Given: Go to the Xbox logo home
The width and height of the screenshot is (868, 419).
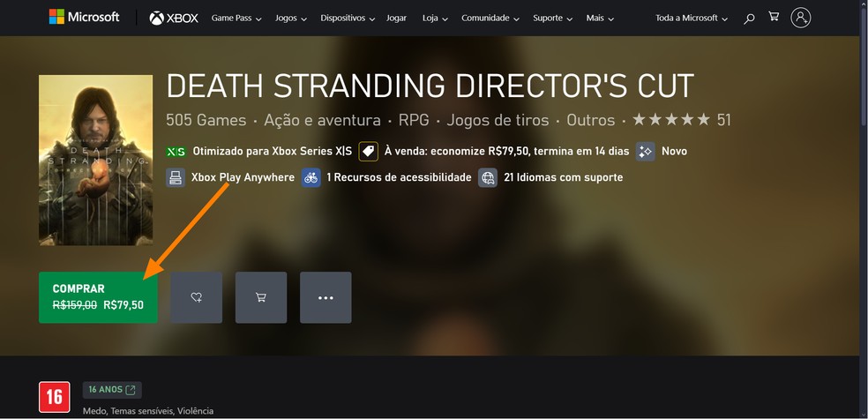Looking at the screenshot, I should click(174, 19).
